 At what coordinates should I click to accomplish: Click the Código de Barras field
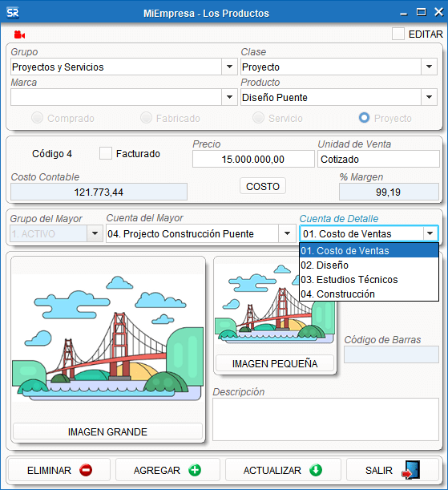pyautogui.click(x=391, y=354)
